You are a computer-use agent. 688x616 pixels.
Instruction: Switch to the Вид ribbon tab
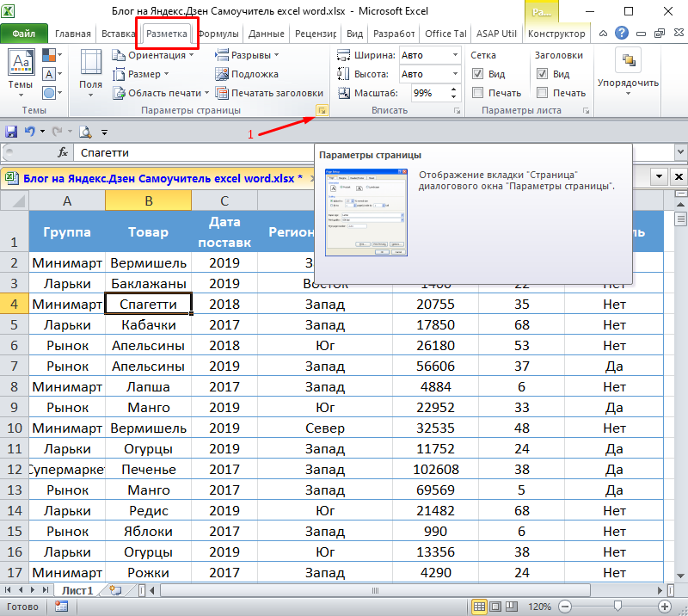click(x=355, y=34)
